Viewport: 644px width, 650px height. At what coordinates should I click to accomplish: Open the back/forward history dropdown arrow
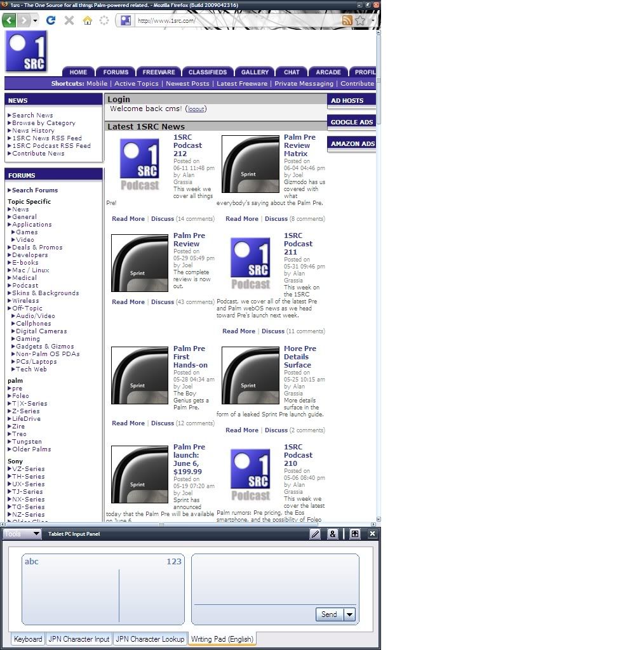click(35, 20)
